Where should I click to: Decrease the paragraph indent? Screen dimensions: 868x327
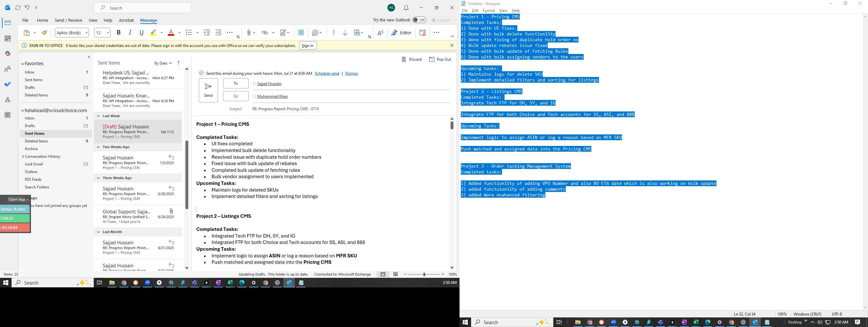click(206, 33)
